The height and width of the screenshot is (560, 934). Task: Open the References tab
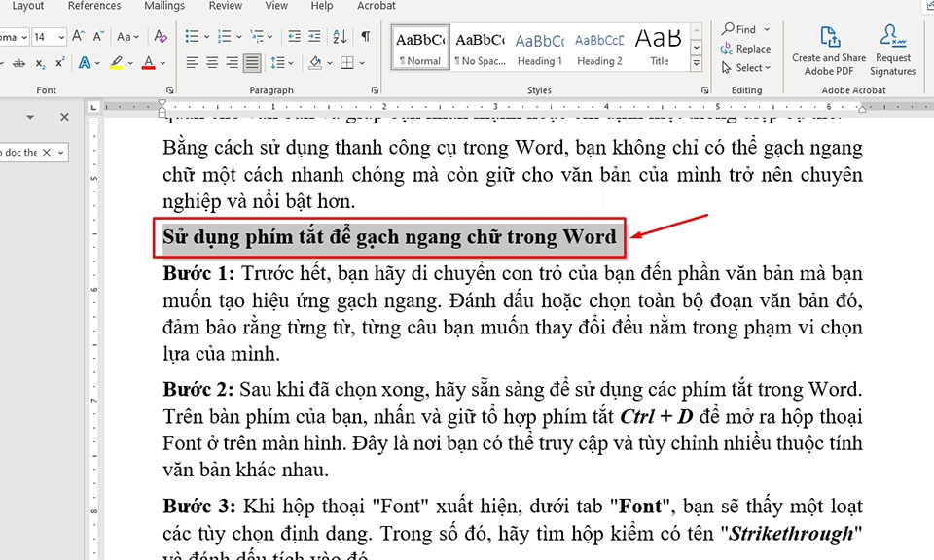[x=94, y=6]
